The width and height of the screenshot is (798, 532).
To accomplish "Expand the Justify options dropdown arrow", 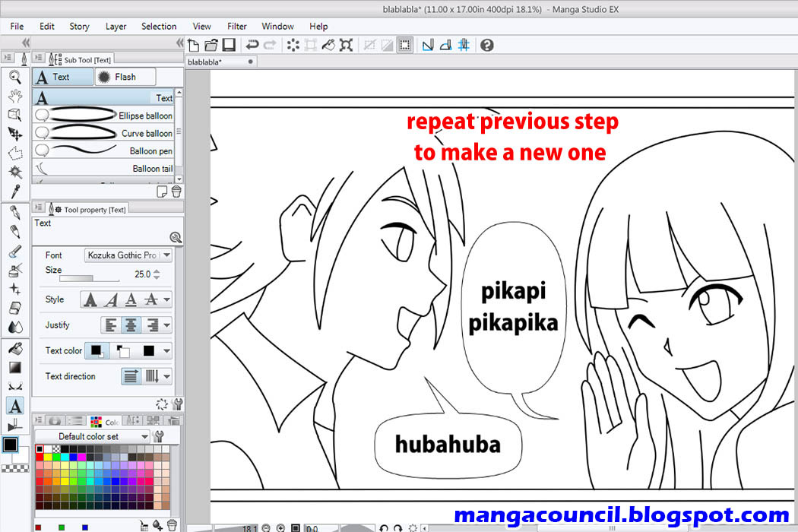I will 166,325.
